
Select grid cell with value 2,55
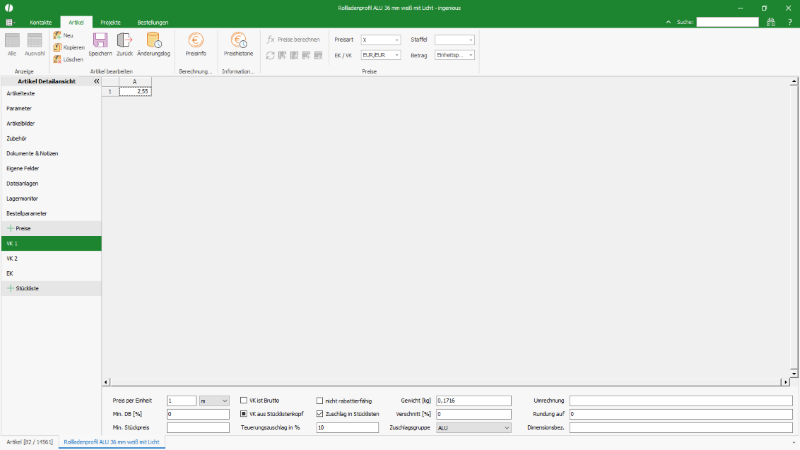tap(135, 91)
